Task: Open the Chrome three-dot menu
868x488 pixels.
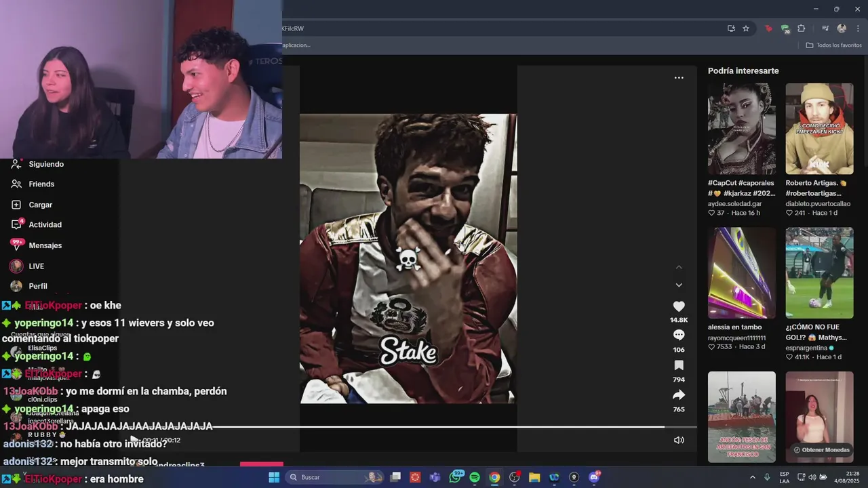Action: 858,28
